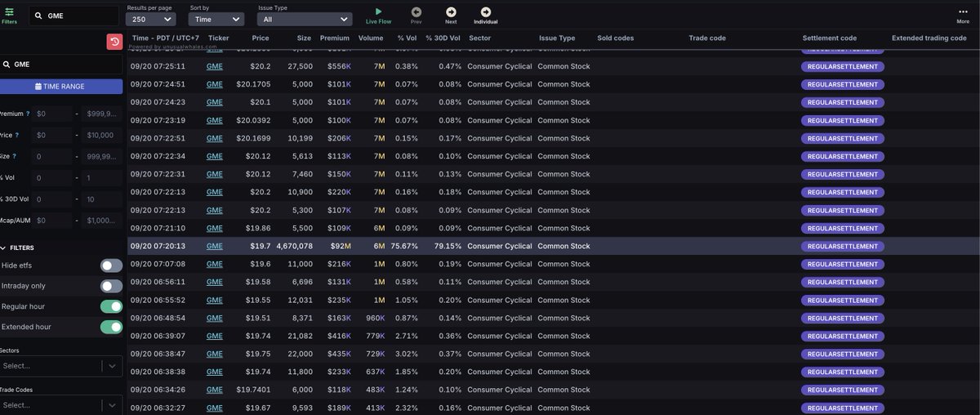Open the More options ellipsis menu

click(x=963, y=11)
